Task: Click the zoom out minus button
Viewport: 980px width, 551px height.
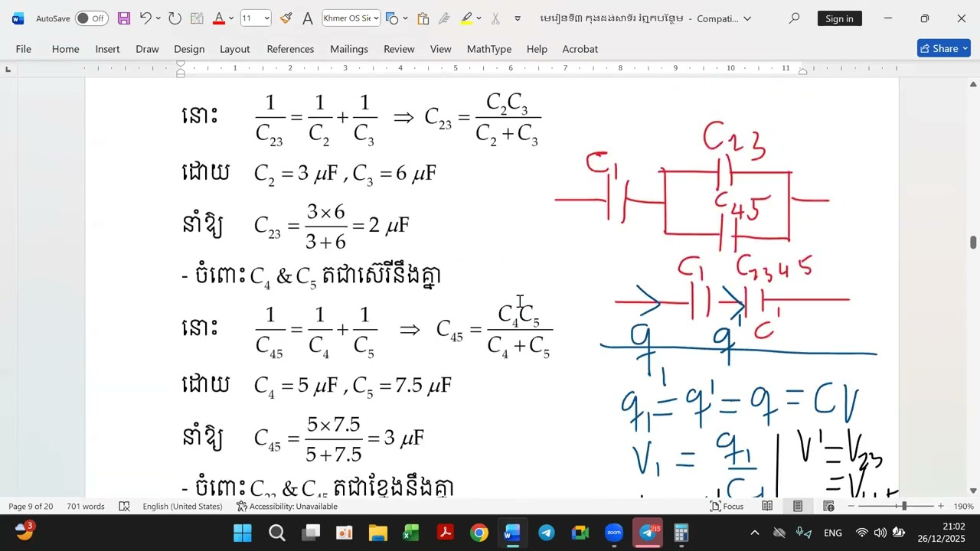Action: (x=851, y=506)
